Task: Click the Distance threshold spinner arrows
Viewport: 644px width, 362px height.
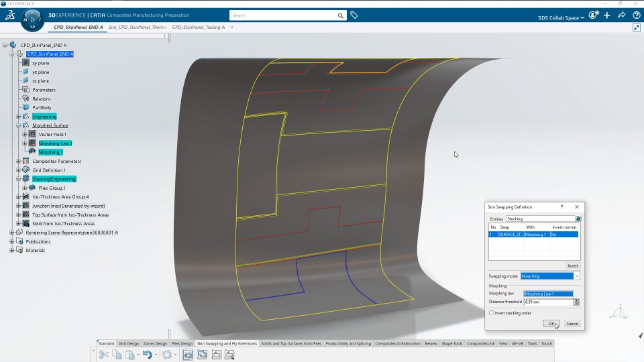Action: click(x=576, y=302)
